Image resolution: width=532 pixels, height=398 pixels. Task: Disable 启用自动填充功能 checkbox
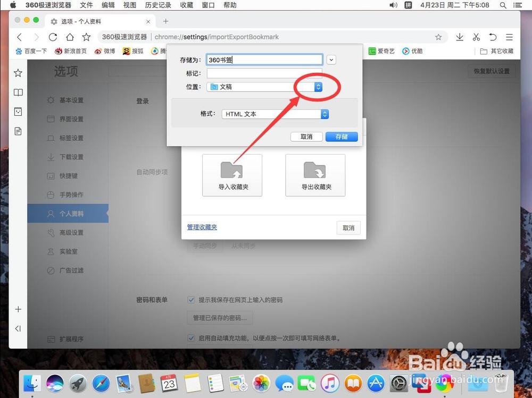coord(191,338)
